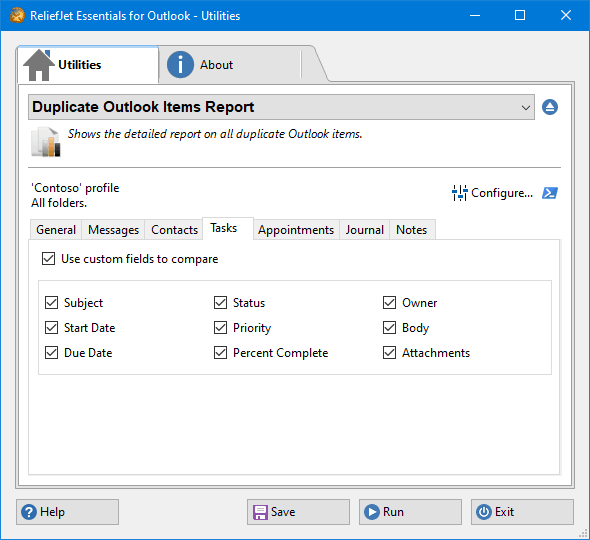Image resolution: width=590 pixels, height=540 pixels.
Task: Click the Exit button
Action: click(x=522, y=512)
